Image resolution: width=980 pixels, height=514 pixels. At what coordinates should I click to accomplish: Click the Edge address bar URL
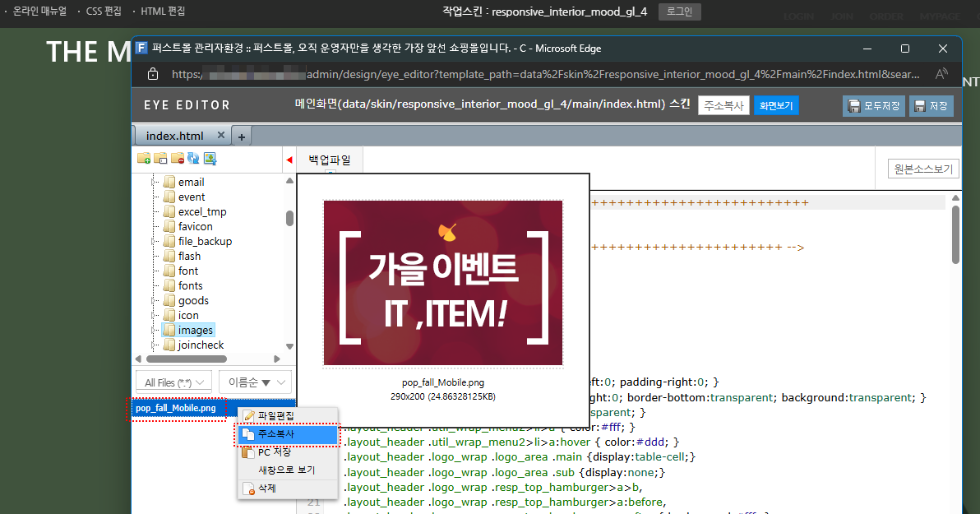[546, 74]
